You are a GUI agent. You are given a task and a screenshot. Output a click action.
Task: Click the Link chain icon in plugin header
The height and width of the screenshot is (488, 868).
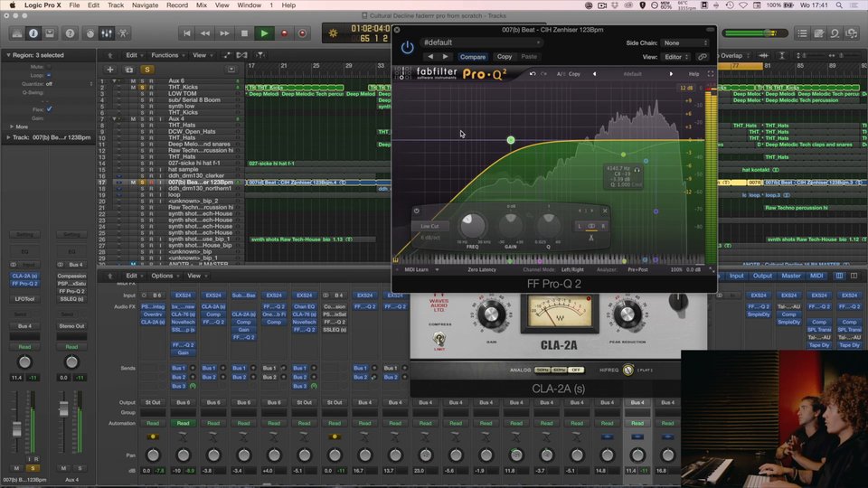703,57
